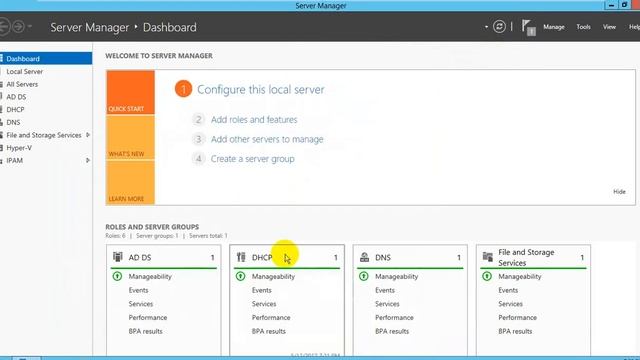Viewport: 640px width, 360px height.
Task: Click the DNS tile icon
Action: (x=364, y=257)
